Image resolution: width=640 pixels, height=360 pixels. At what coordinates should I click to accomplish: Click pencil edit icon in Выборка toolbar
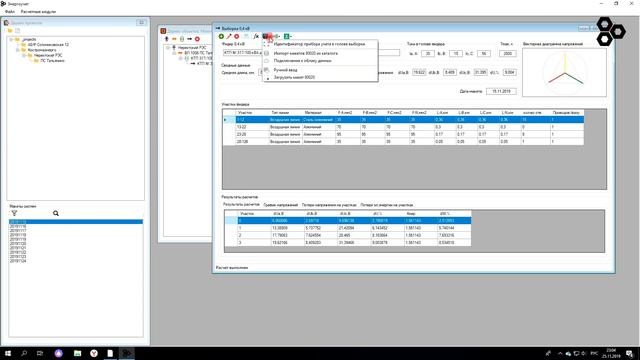click(x=229, y=36)
